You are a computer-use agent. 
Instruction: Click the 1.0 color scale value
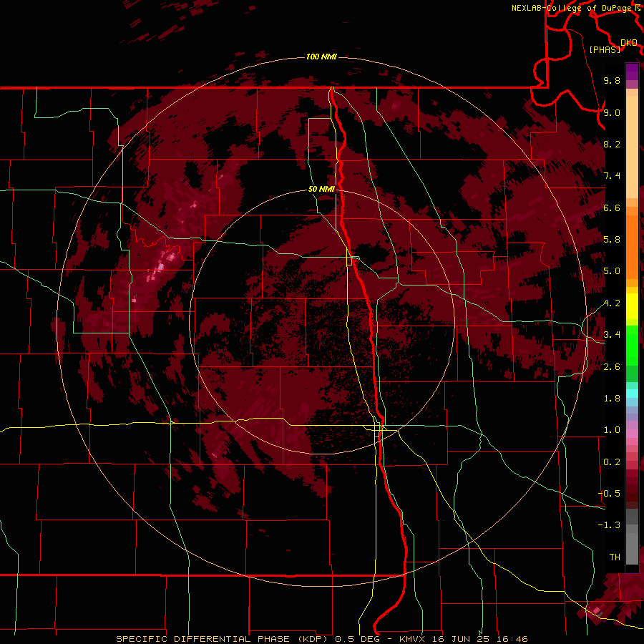tap(612, 430)
